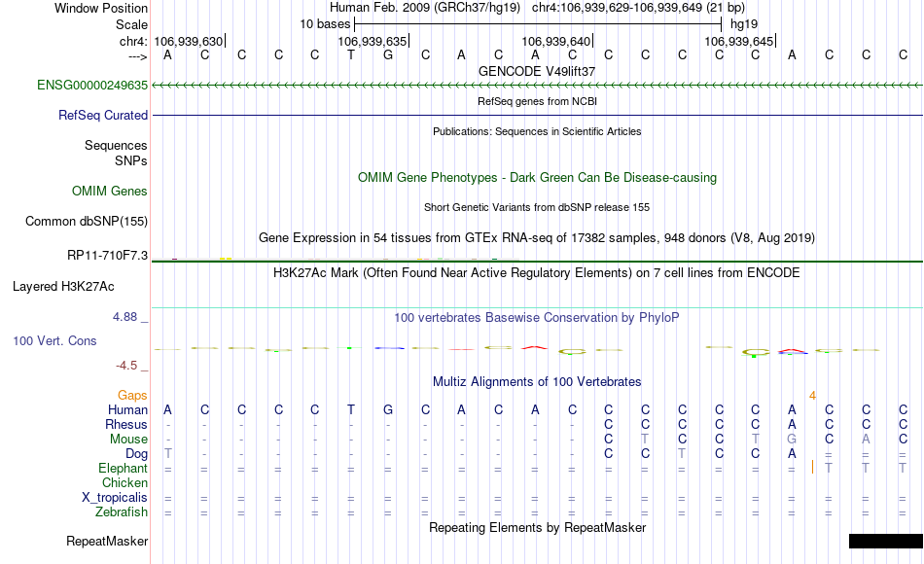Click the 106,939,640 coordinate marker
The height and width of the screenshot is (564, 924).
(556, 41)
